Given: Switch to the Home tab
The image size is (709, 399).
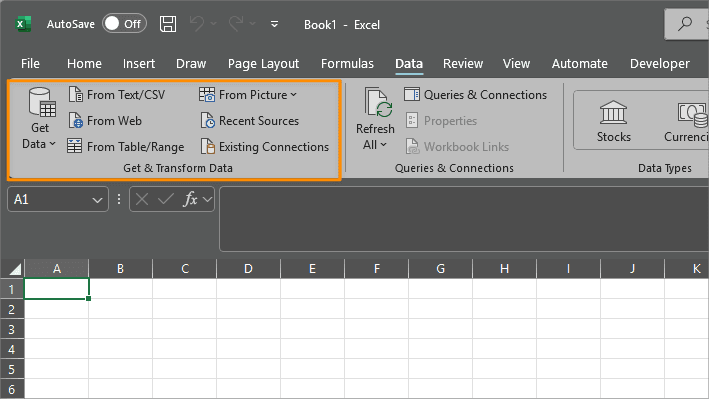Looking at the screenshot, I should point(84,64).
